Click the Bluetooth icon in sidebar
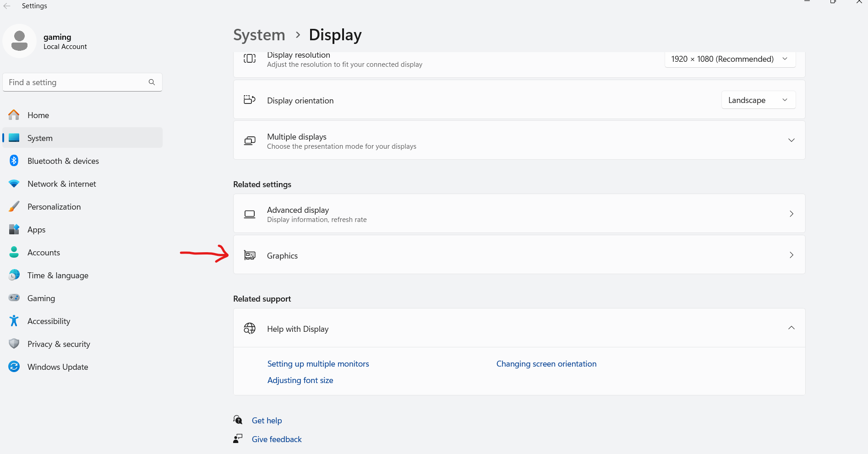The width and height of the screenshot is (868, 454). coord(14,161)
